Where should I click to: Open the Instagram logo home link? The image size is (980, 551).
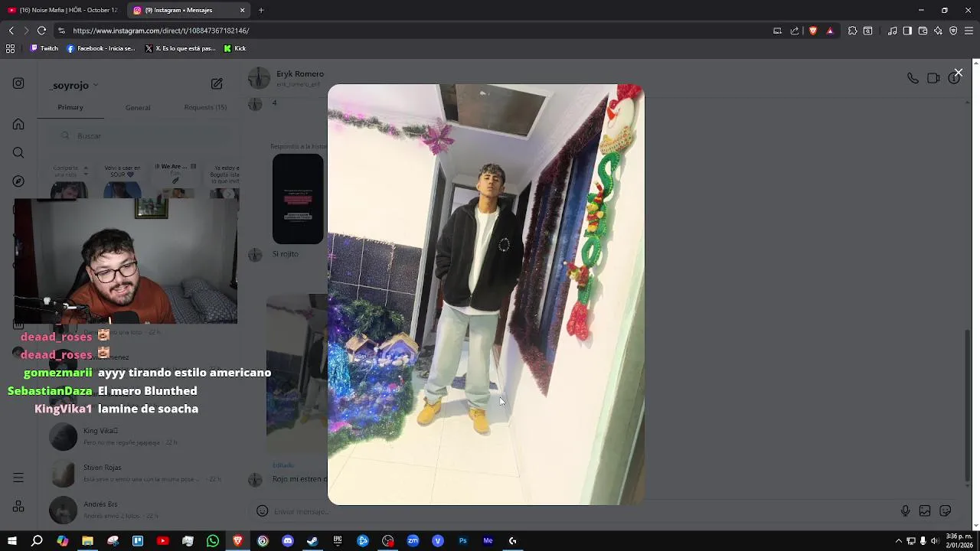[x=18, y=83]
